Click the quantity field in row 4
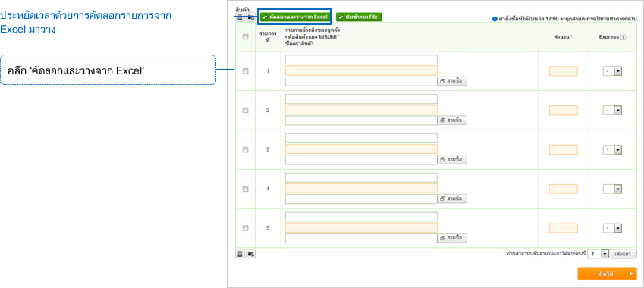The height and width of the screenshot is (288, 644). point(564,189)
